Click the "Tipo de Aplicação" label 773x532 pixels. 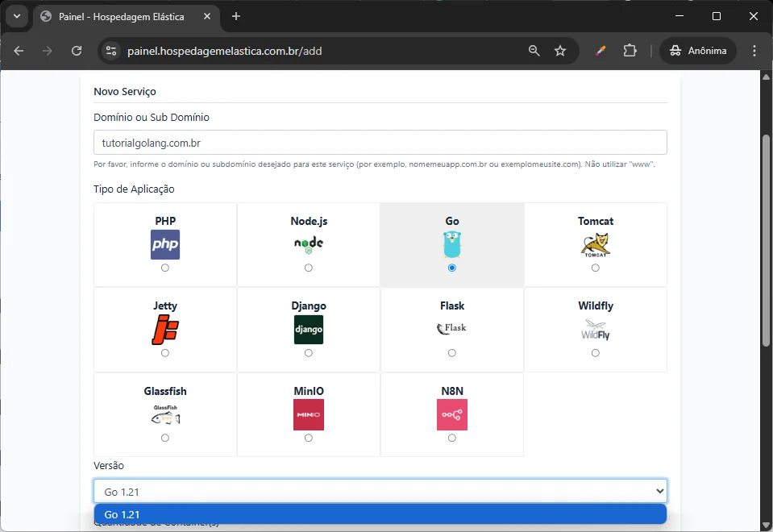coord(134,189)
